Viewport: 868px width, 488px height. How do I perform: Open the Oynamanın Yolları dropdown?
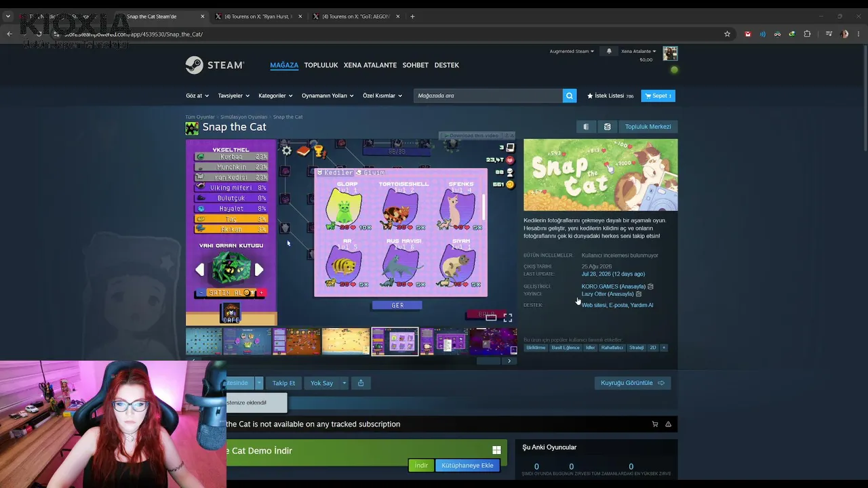pos(328,96)
